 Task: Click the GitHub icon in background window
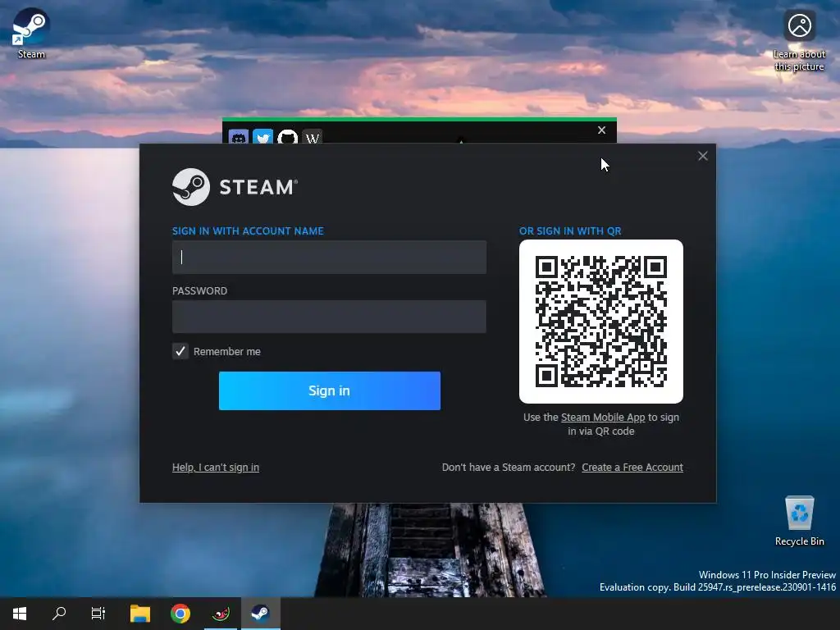click(x=287, y=137)
